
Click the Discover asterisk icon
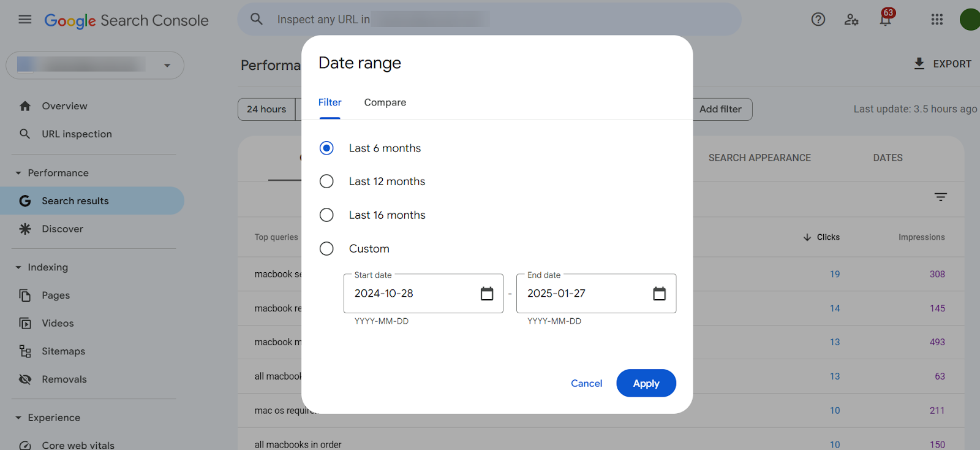tap(25, 229)
